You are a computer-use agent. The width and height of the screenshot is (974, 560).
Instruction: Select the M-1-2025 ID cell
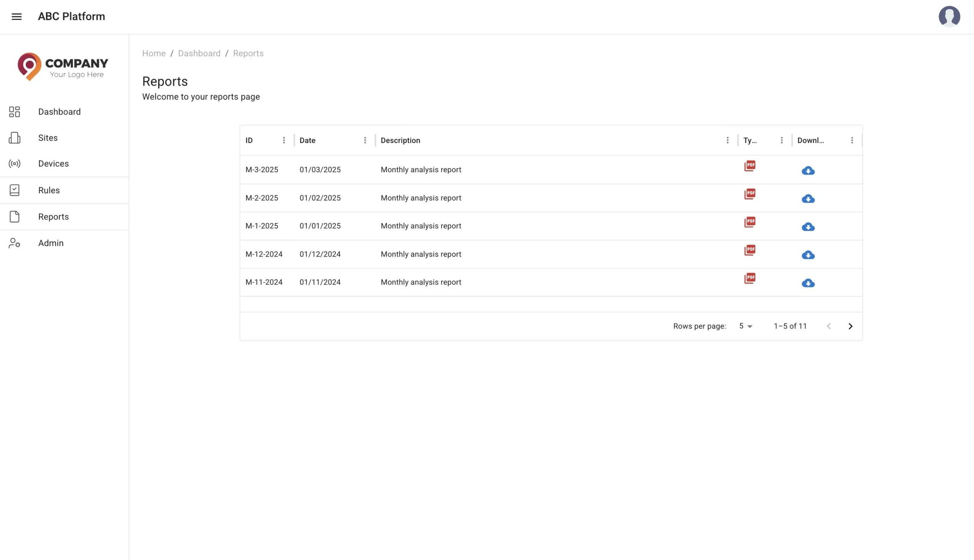262,226
